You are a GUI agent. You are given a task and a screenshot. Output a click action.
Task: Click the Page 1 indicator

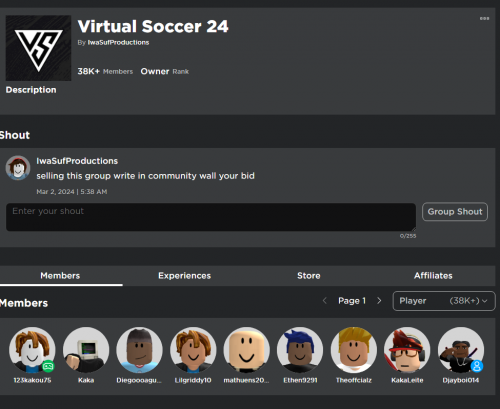tap(352, 301)
